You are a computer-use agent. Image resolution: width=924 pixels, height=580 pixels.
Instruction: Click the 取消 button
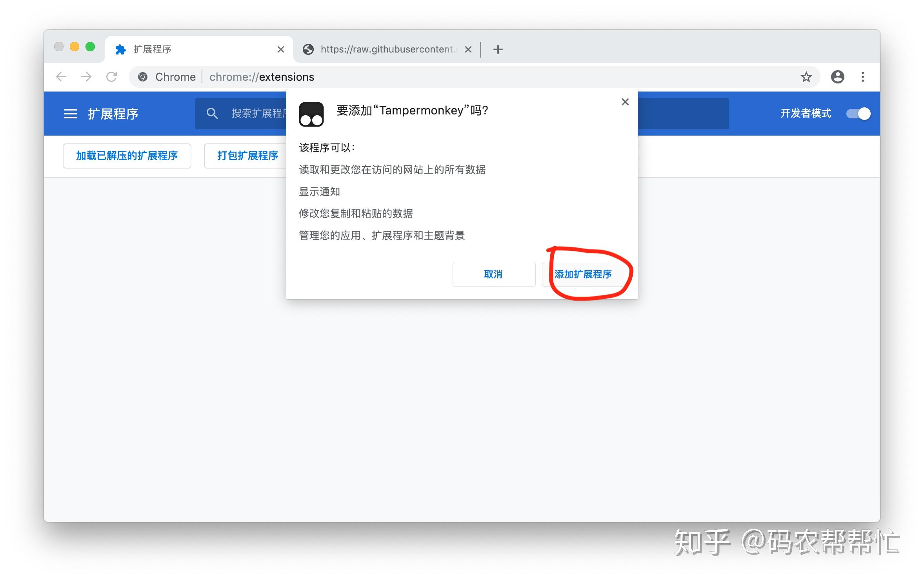[494, 274]
